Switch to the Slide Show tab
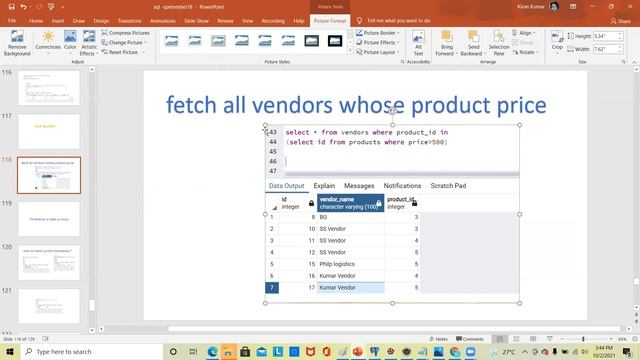Image resolution: width=640 pixels, height=360 pixels. click(x=196, y=21)
